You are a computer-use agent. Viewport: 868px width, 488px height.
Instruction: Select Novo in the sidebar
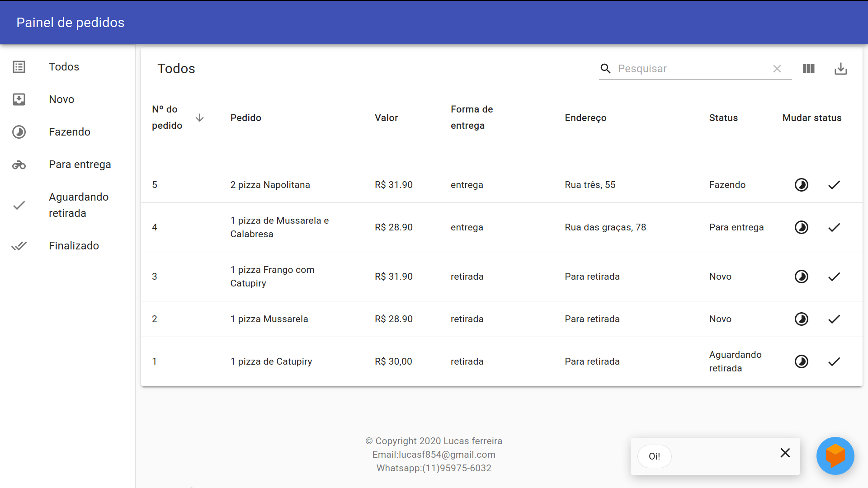click(x=61, y=99)
